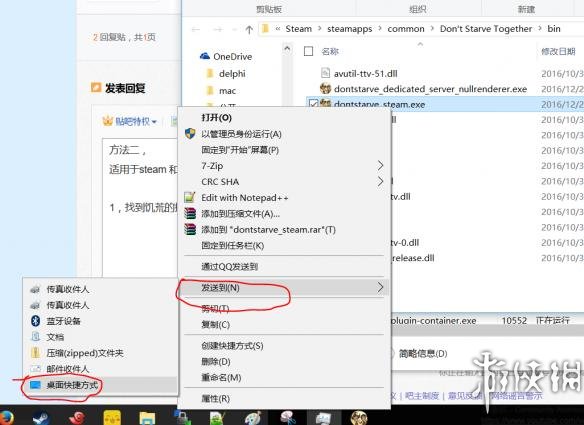
Task: Choose 属性(R) in the context menu
Action: coord(215,399)
